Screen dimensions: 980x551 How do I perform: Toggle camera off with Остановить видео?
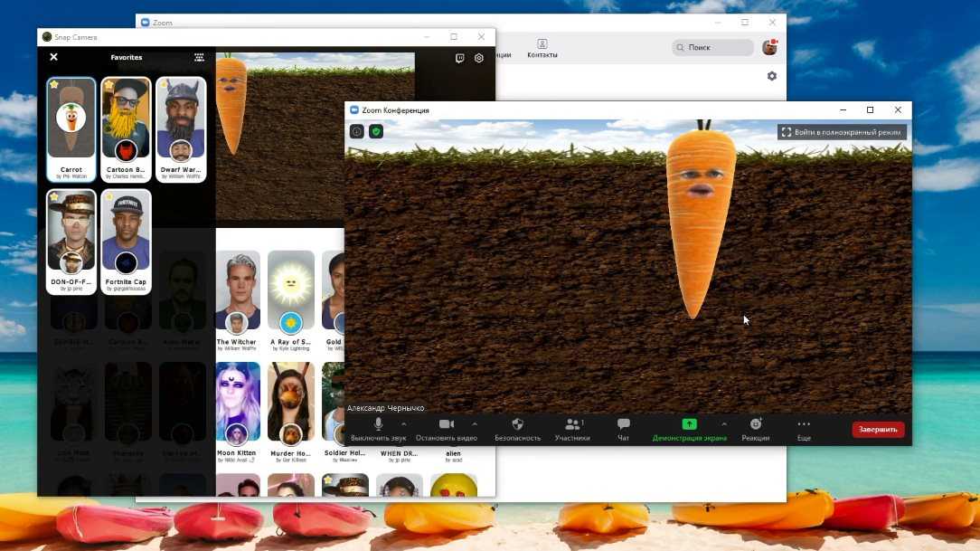[446, 429]
